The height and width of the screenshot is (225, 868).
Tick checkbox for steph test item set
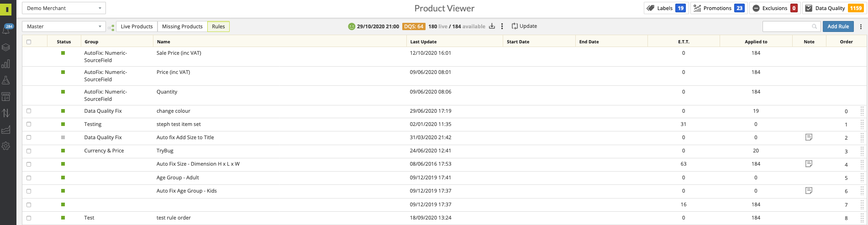29,124
